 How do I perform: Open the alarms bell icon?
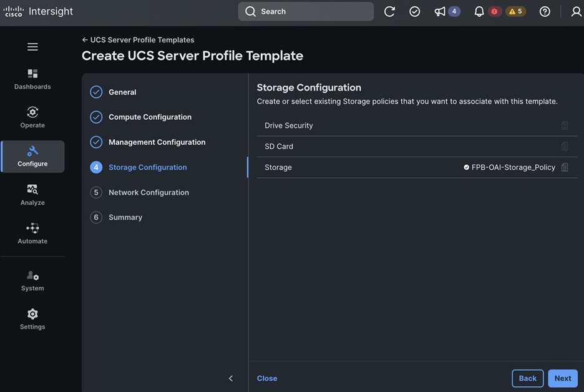click(479, 12)
